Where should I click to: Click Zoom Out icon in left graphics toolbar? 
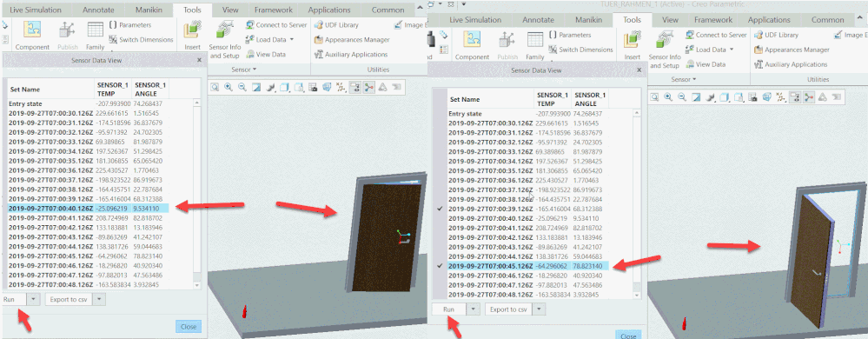pyautogui.click(x=242, y=87)
